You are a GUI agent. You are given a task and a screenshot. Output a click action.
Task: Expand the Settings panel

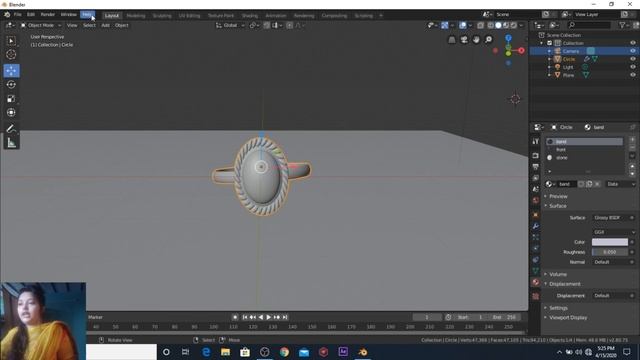[x=558, y=308]
